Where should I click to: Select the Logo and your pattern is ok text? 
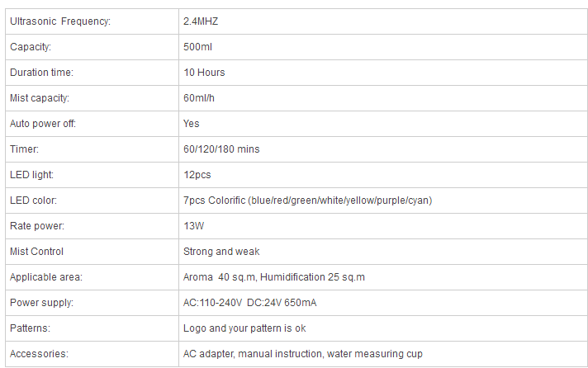pyautogui.click(x=244, y=328)
